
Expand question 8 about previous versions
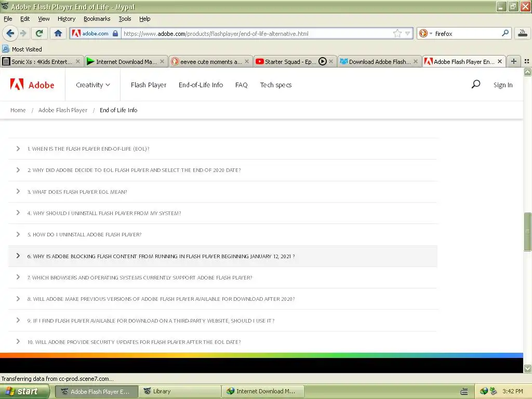point(222,299)
